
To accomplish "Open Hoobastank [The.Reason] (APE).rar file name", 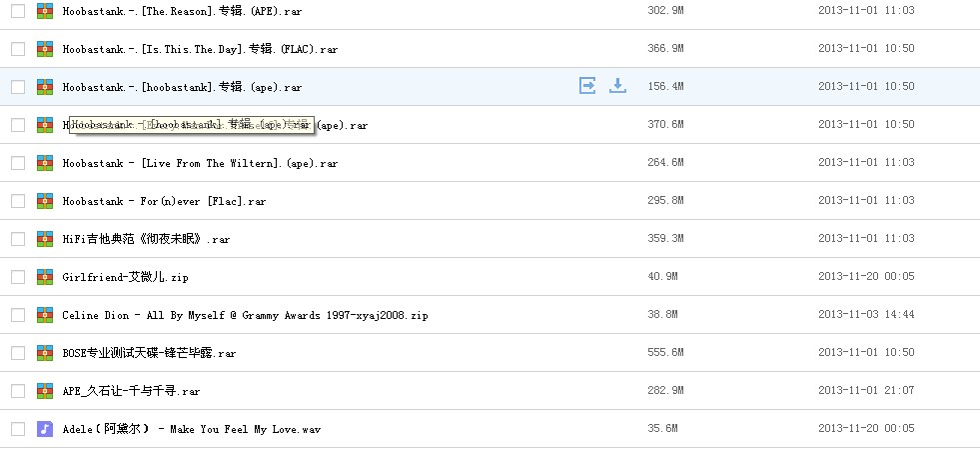I will pos(182,11).
